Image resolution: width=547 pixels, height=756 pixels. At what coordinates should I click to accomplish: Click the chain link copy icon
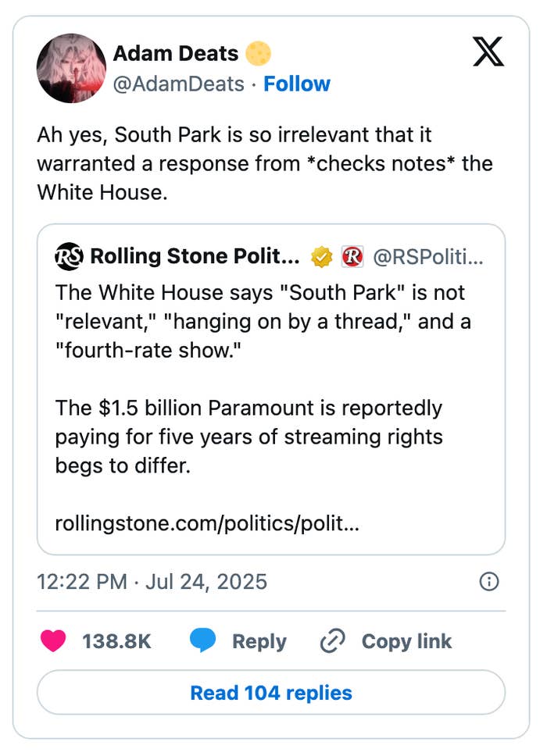[x=333, y=641]
